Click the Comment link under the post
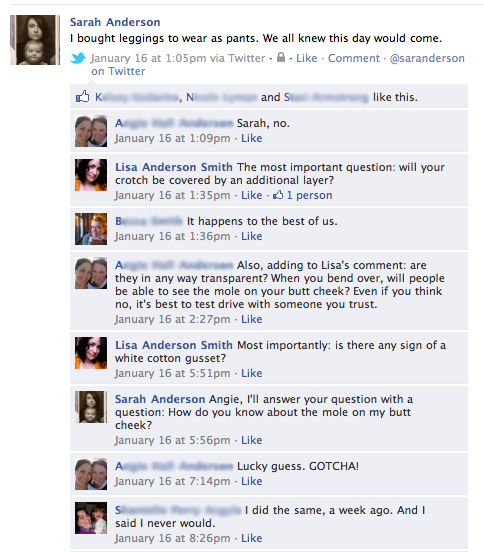Image resolution: width=484 pixels, height=552 pixels. (x=354, y=58)
